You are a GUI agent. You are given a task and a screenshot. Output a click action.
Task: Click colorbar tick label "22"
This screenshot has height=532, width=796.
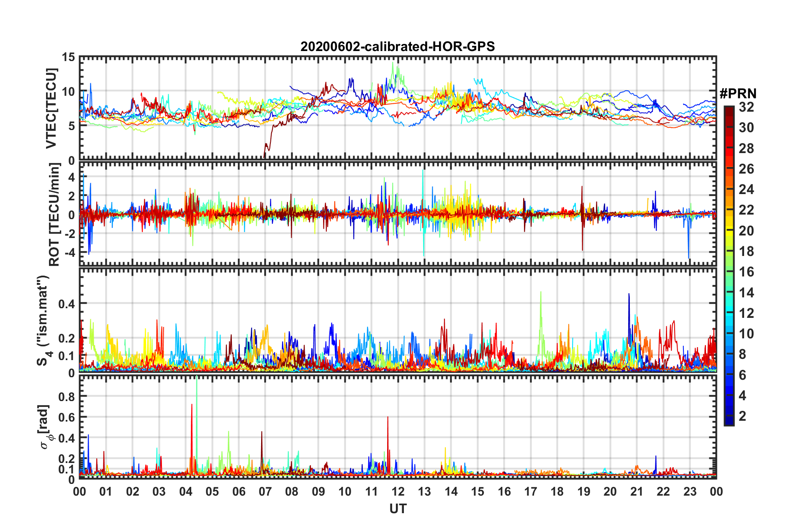(x=746, y=210)
